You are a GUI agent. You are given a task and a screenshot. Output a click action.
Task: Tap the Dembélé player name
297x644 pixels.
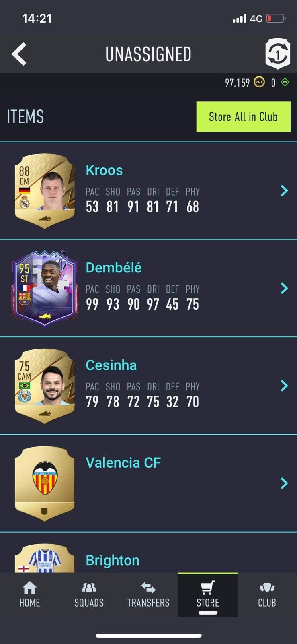[x=113, y=268]
